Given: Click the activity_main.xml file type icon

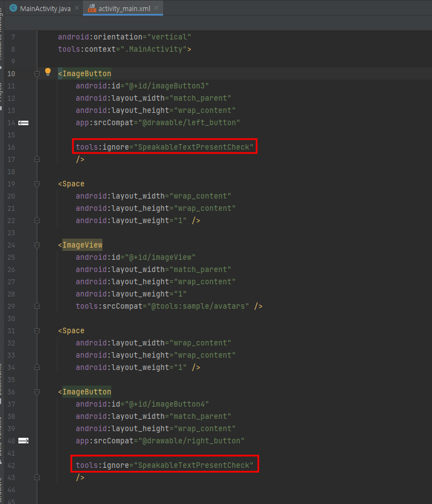Looking at the screenshot, I should [92, 8].
